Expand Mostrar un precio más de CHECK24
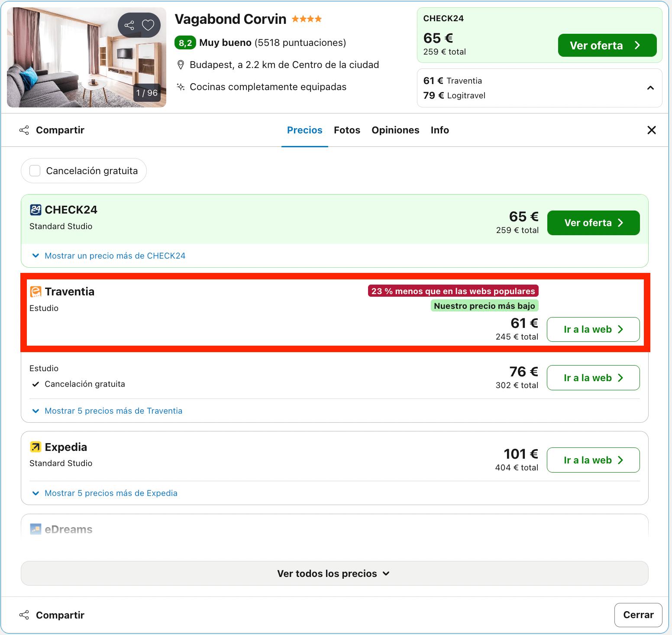The height and width of the screenshot is (635, 672). (x=109, y=256)
